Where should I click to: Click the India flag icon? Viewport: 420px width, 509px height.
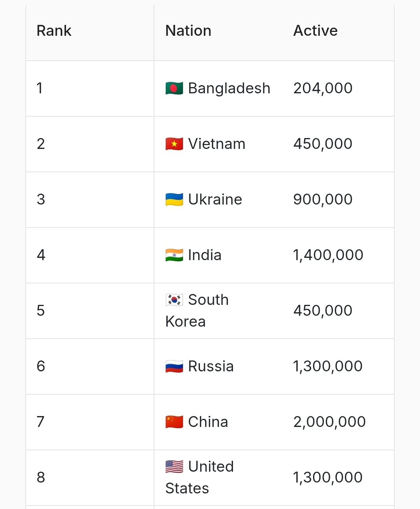click(174, 255)
